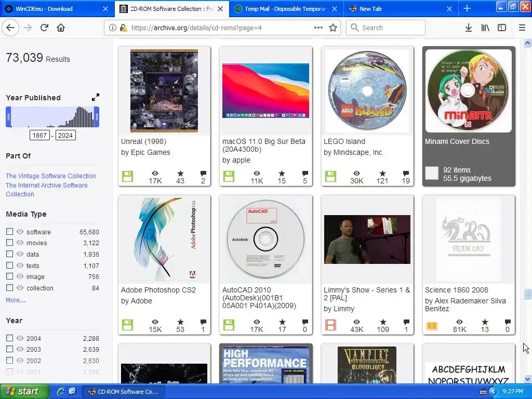This screenshot has width=532, height=399.
Task: Open the Adobe Photoshop CS2 title link
Action: click(x=158, y=290)
